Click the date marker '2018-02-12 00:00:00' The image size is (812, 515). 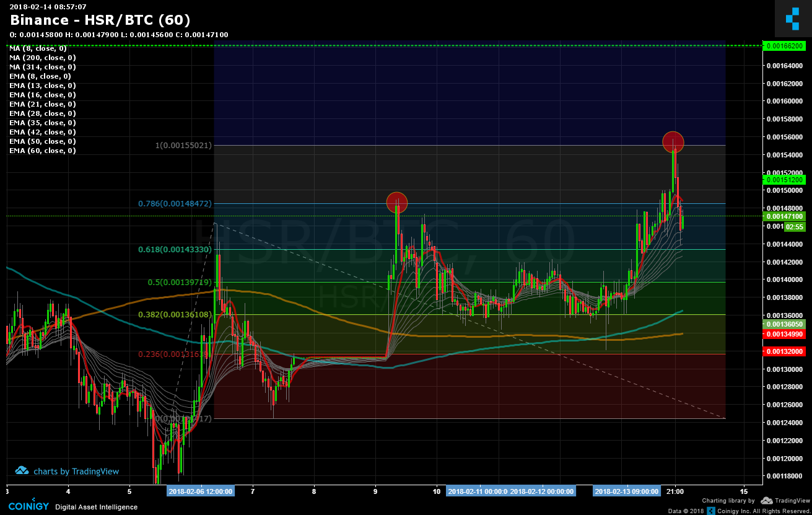542,491
